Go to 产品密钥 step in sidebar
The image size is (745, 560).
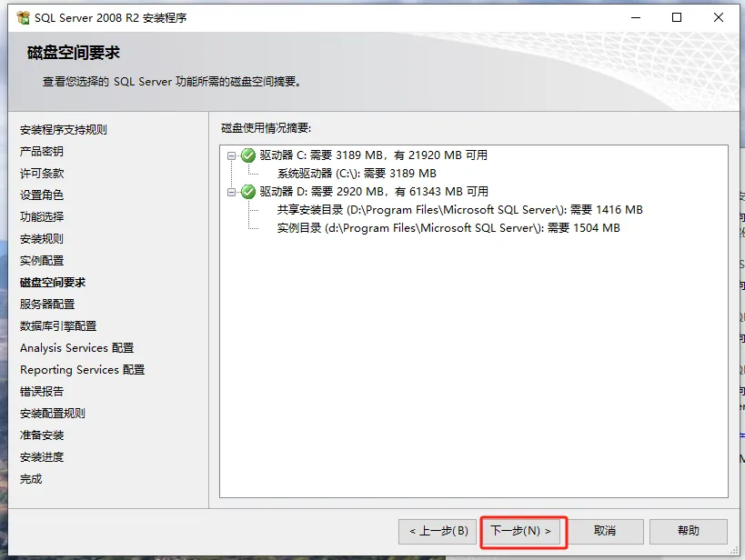pos(41,152)
